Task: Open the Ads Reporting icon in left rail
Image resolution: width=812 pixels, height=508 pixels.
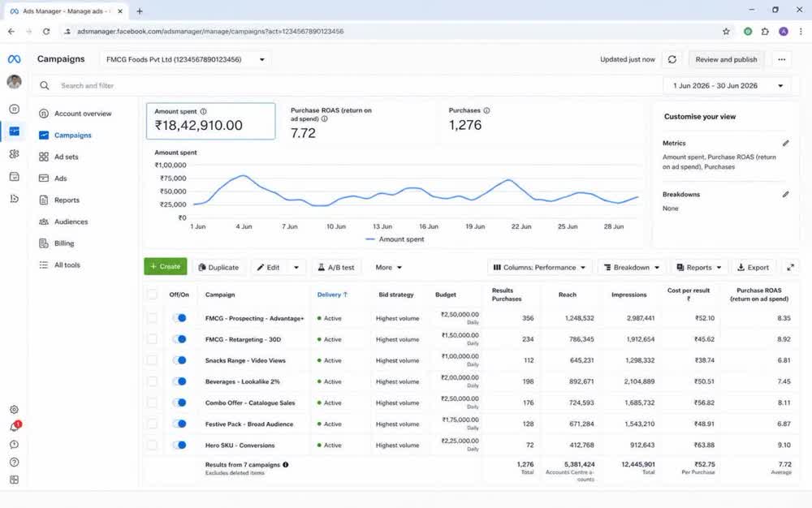Action: coord(14,176)
